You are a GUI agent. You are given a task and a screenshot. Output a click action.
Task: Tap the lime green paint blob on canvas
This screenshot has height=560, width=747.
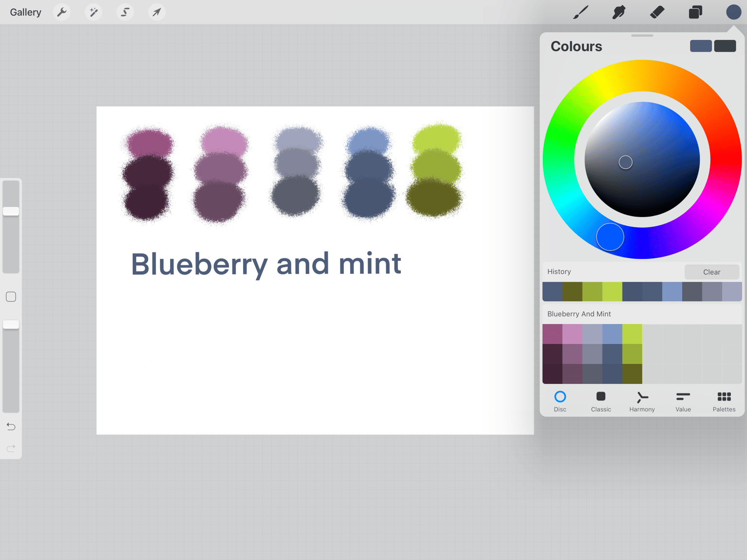coord(437,139)
